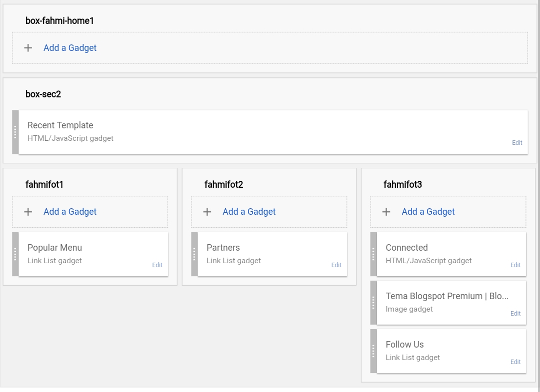Image resolution: width=540 pixels, height=392 pixels.
Task: Edit the Popular Menu gadget
Action: point(157,265)
